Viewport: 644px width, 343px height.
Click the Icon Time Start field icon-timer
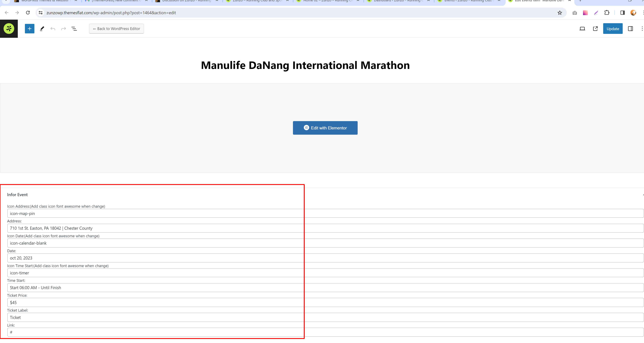(325, 273)
